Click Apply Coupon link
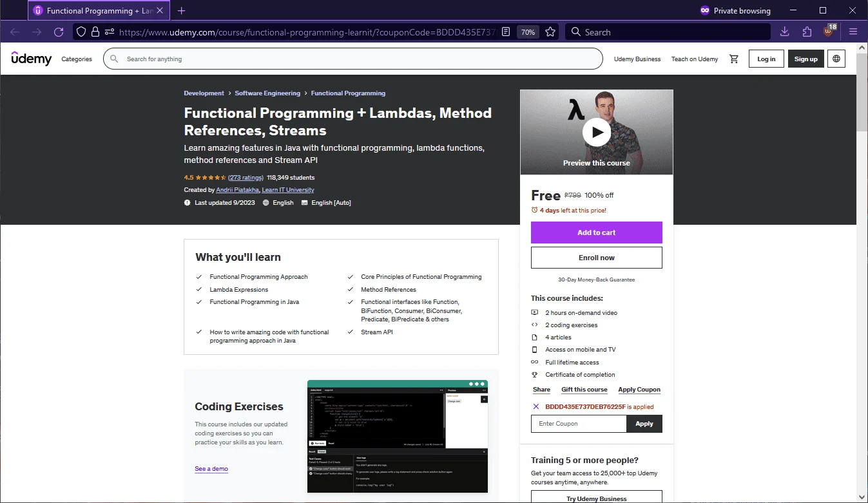 [639, 390]
